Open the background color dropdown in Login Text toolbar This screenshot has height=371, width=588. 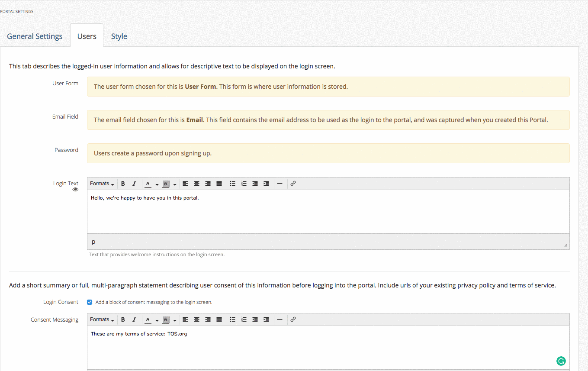pos(175,183)
